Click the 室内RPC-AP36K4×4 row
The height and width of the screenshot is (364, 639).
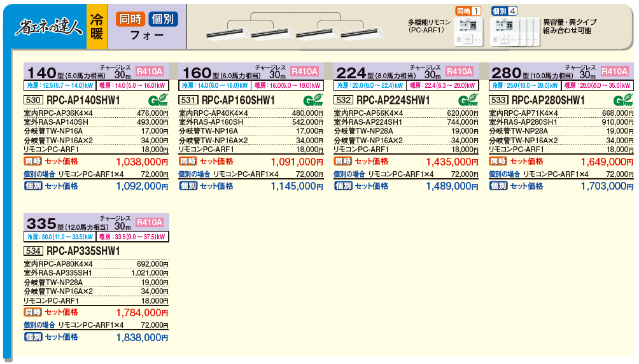point(96,113)
